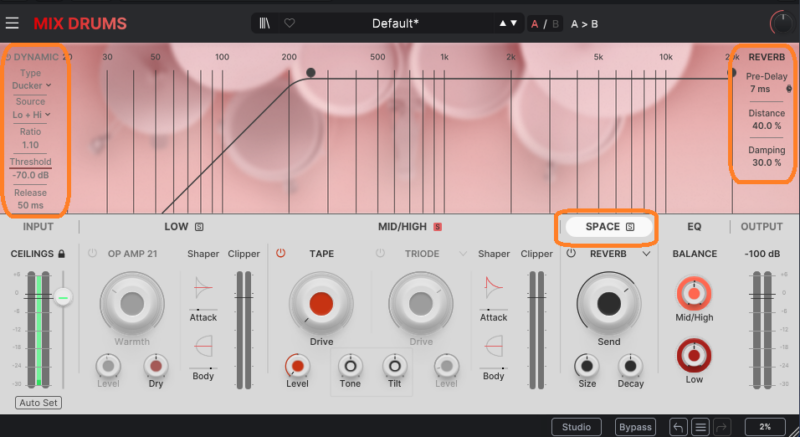Click the undo arrow icon
The height and width of the screenshot is (437, 800).
pos(679,427)
